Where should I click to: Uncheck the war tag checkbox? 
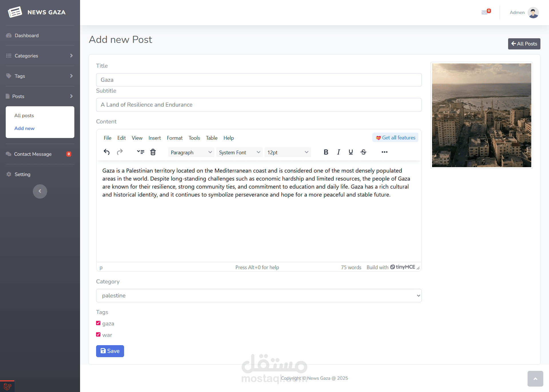pyautogui.click(x=98, y=335)
